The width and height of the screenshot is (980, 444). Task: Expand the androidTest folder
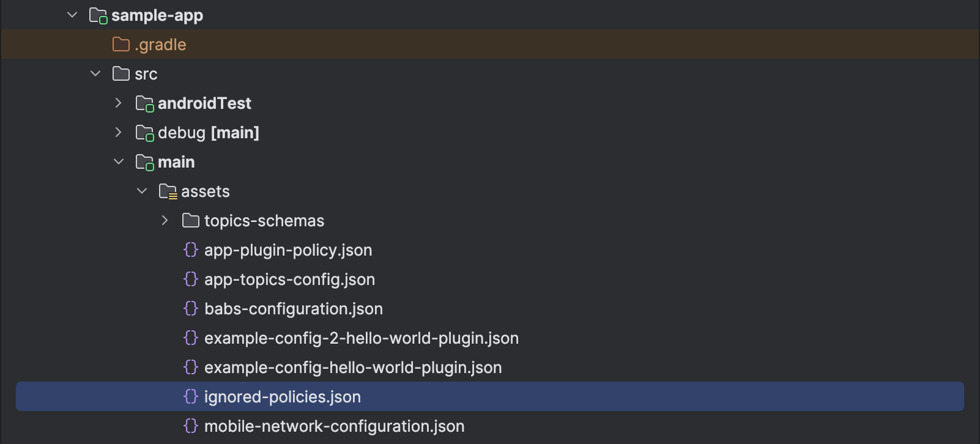[119, 103]
